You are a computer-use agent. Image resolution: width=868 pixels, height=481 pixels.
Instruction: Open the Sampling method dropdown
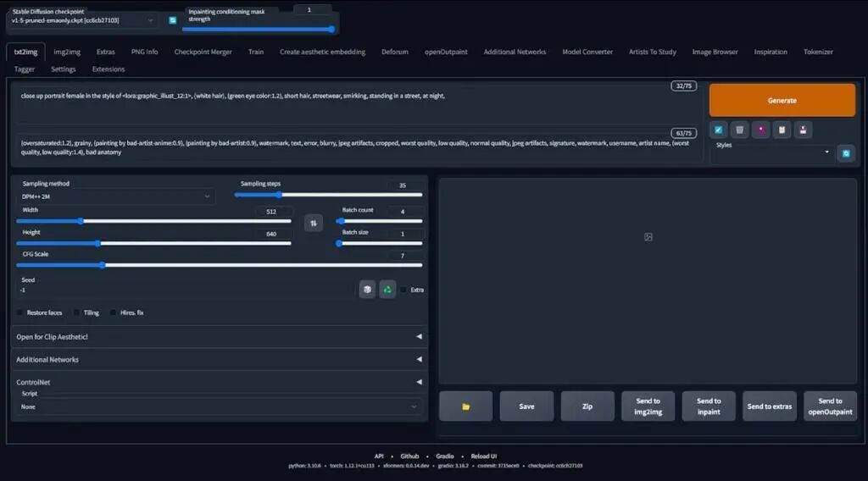[x=115, y=196]
